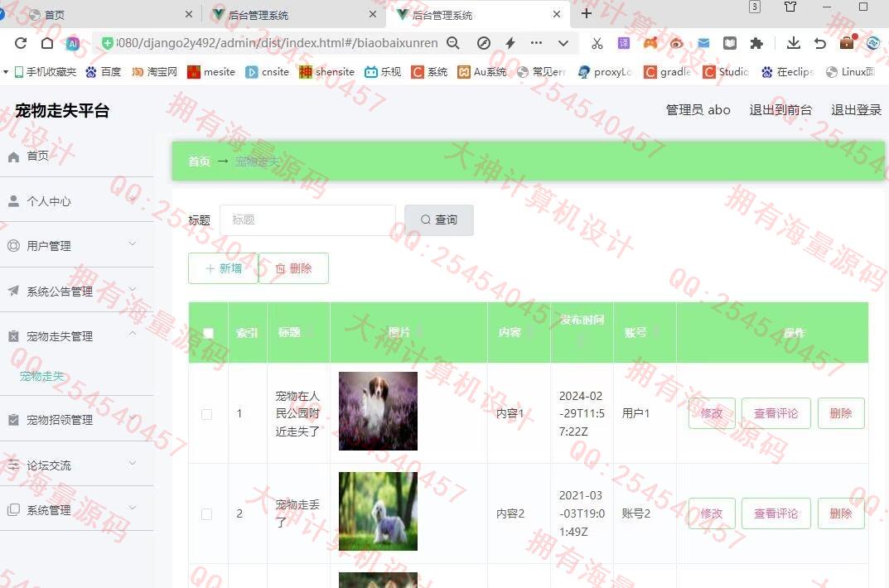The width and height of the screenshot is (889, 588).
Task: Open the downloads arrow icon
Action: 794,43
